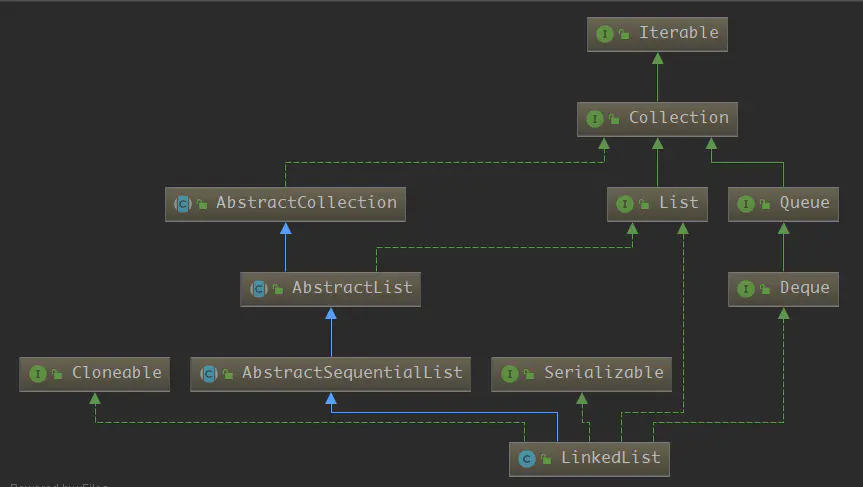Screen dimensions: 863x487
Task: Click the Cloneable node label text
Action: pos(117,373)
